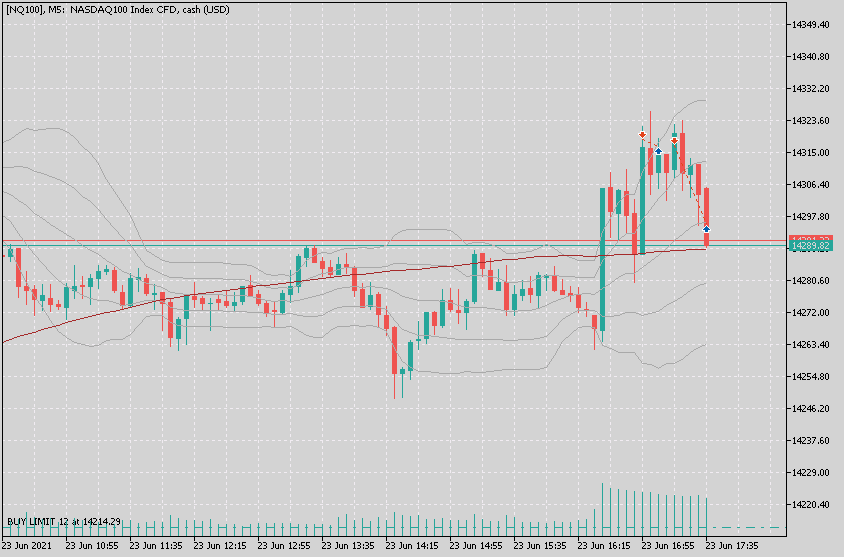Select the 23 Jun 10:55 time label
The height and width of the screenshot is (557, 844).
[x=92, y=547]
